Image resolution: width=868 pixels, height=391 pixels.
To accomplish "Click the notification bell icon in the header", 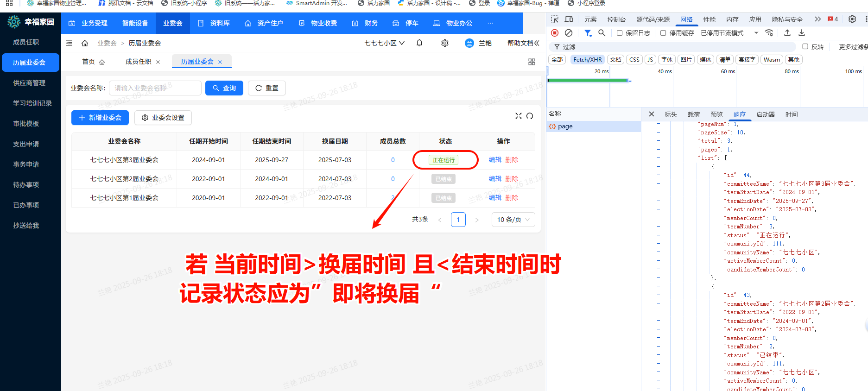I will (419, 43).
